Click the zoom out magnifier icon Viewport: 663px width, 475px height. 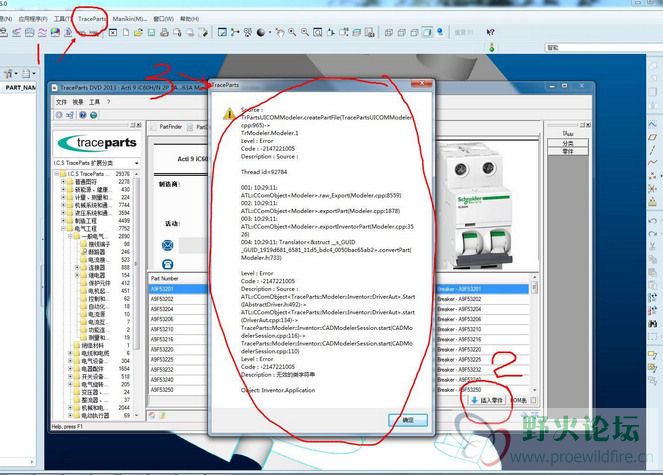[305, 32]
